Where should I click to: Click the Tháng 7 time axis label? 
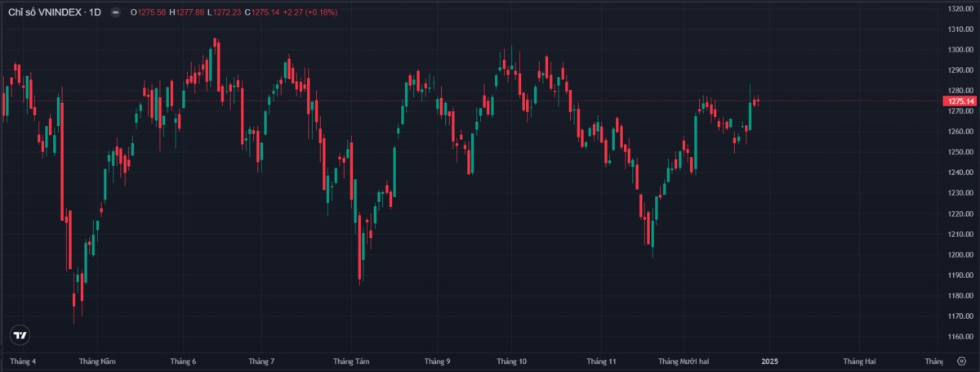261,361
